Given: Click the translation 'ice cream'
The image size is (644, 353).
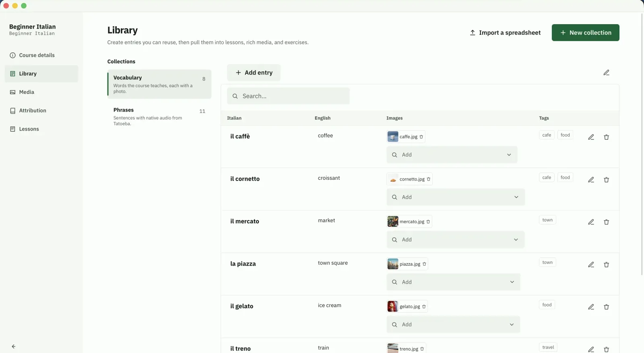Looking at the screenshot, I should (x=330, y=305).
